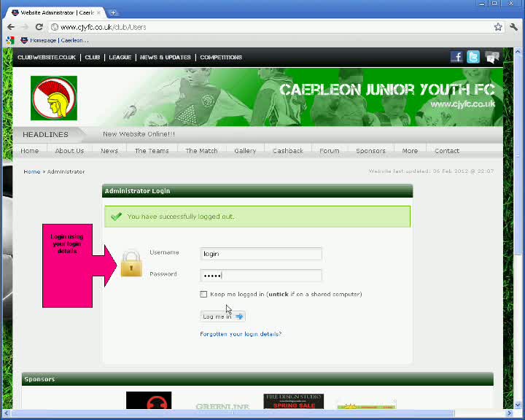This screenshot has height=420, width=525.
Task: Click the browser forward arrow
Action: 25,27
